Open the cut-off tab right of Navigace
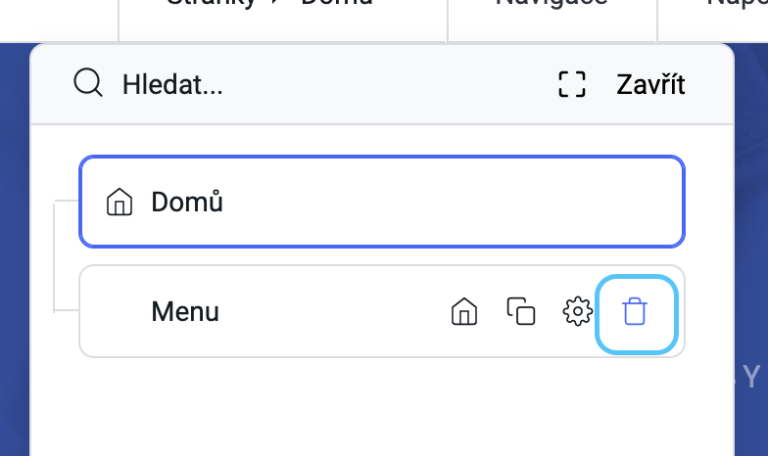 click(x=737, y=4)
